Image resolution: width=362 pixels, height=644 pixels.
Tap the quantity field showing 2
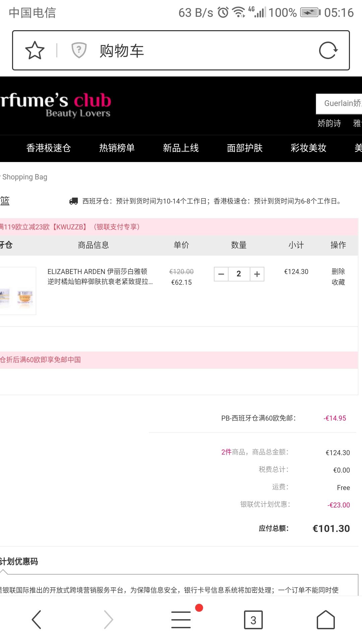pos(239,274)
